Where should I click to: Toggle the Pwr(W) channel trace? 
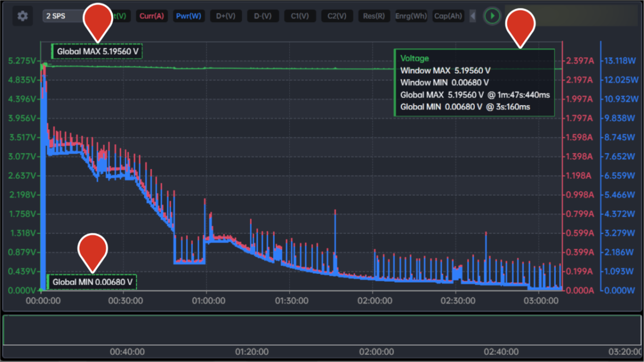(188, 16)
